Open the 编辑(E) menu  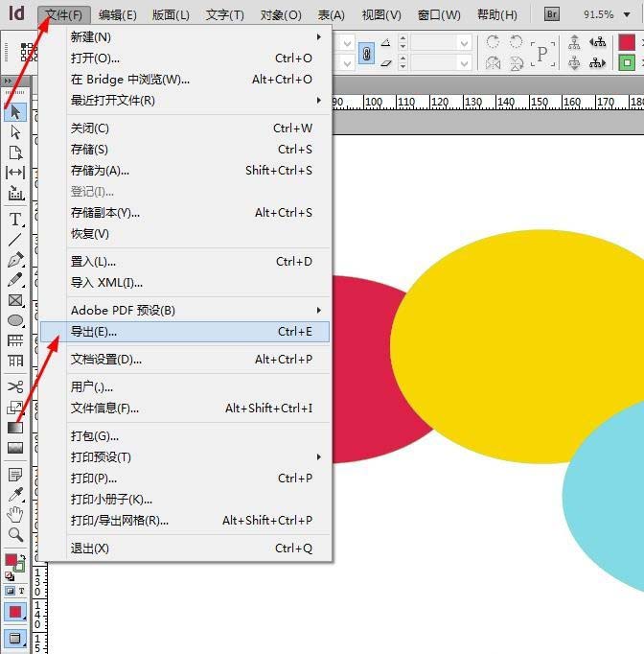coord(118,15)
